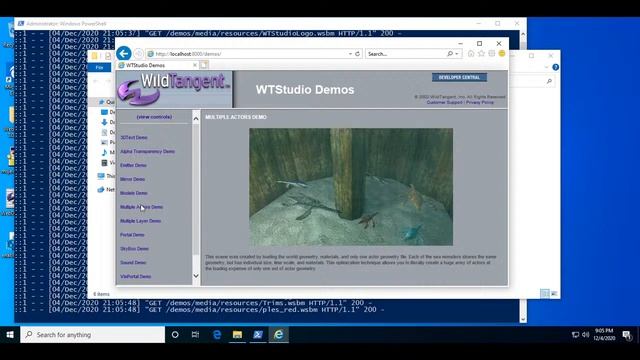The image size is (640, 360).
Task: Open the Multiple Actors Demo link
Action: pos(141,207)
